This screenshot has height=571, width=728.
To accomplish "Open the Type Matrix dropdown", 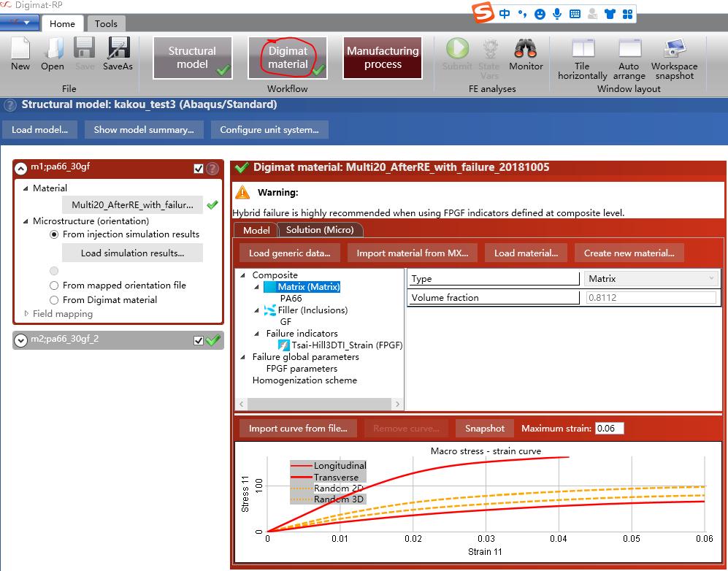I will [651, 278].
